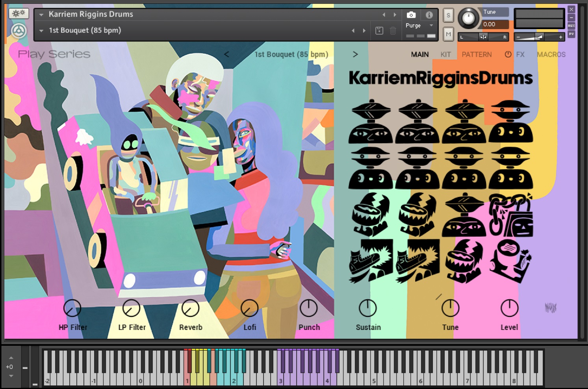This screenshot has height=389, width=588.
Task: Minimize instrument with the minus button
Action: (x=571, y=18)
